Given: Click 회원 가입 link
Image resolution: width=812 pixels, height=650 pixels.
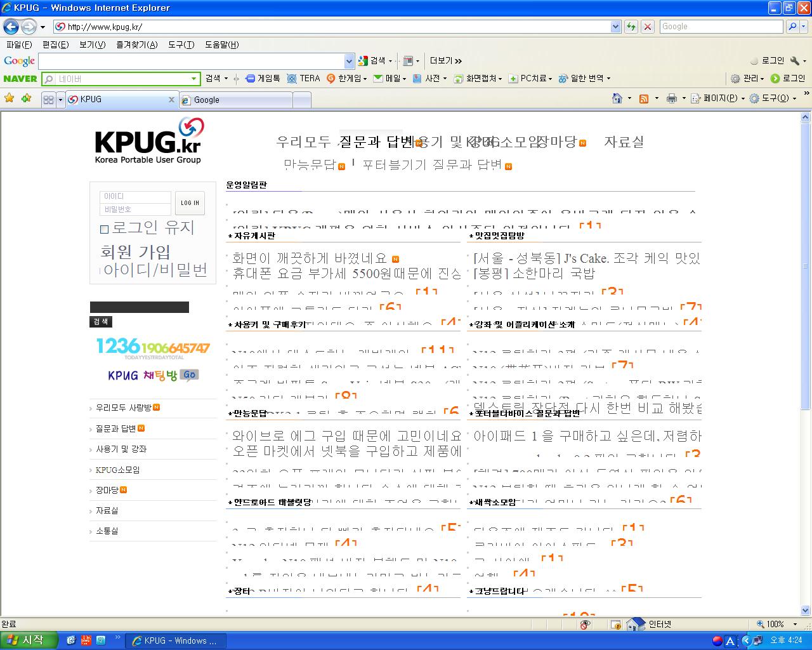Looking at the screenshot, I should 136,252.
